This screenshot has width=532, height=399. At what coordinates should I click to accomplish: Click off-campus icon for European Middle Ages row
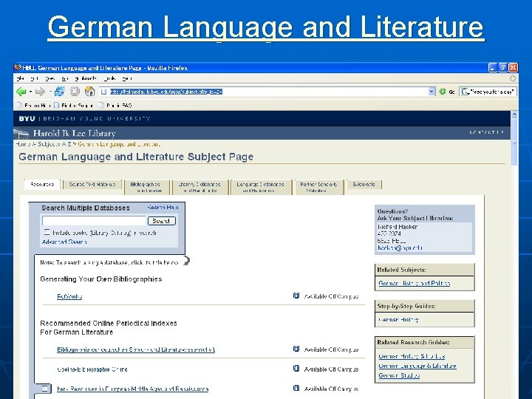coord(296,388)
